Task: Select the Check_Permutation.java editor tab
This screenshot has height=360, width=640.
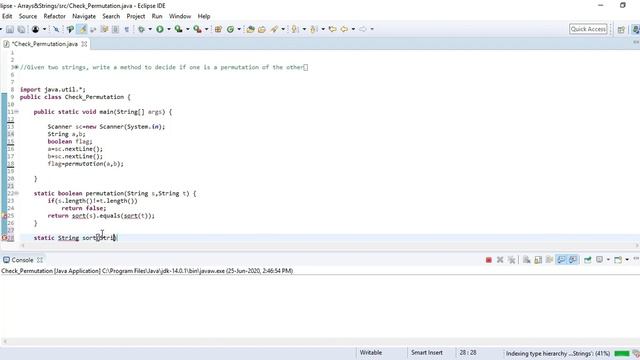Action: click(44, 44)
